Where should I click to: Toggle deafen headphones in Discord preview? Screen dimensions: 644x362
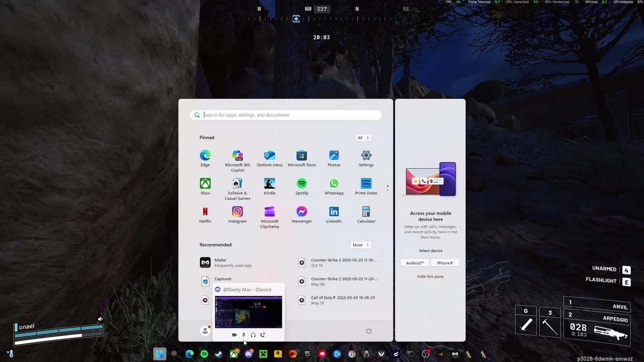(x=253, y=335)
